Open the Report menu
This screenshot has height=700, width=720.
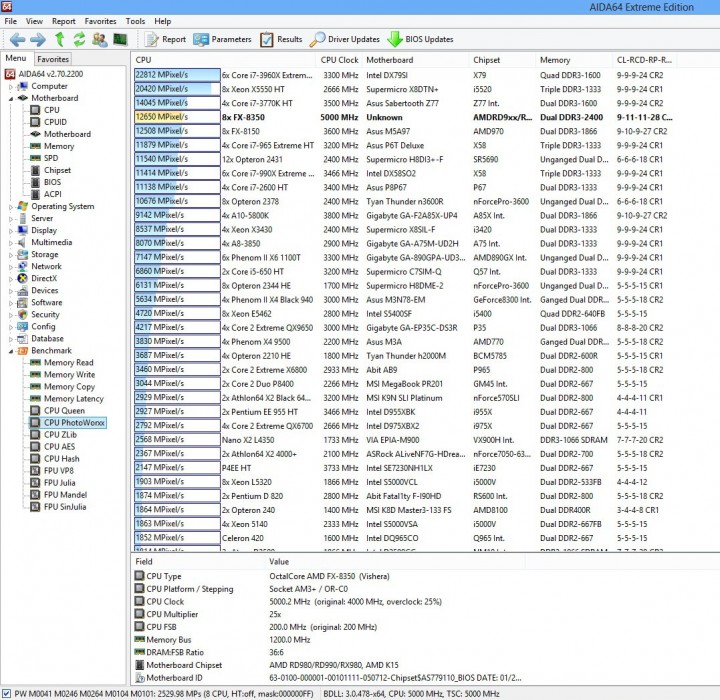63,21
